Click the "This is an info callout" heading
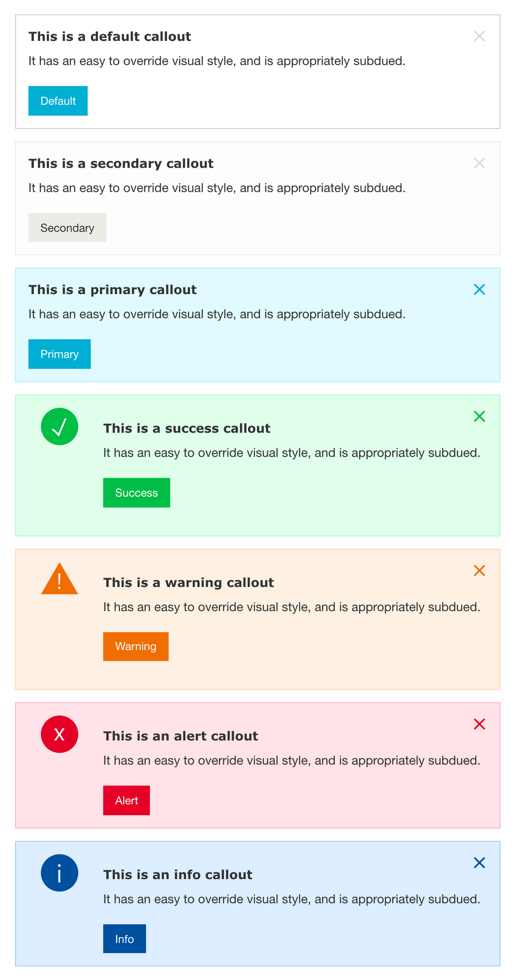Screen dimensions: 516x980 click(x=178, y=875)
